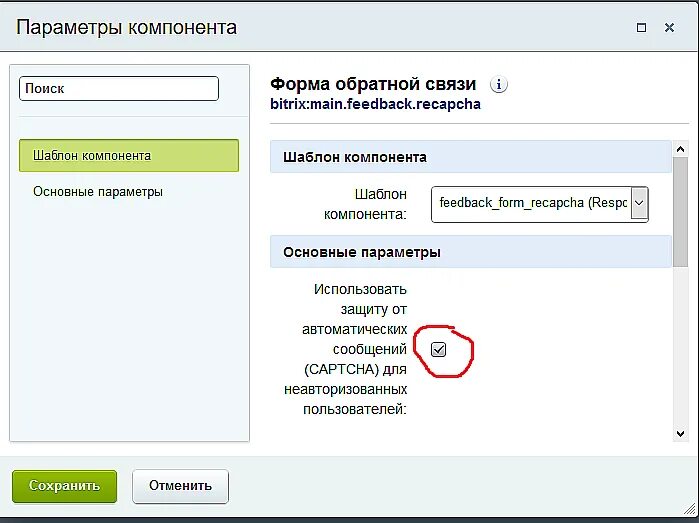Viewport: 699px width, 523px height.
Task: Click the Сохранить button
Action: [65, 486]
